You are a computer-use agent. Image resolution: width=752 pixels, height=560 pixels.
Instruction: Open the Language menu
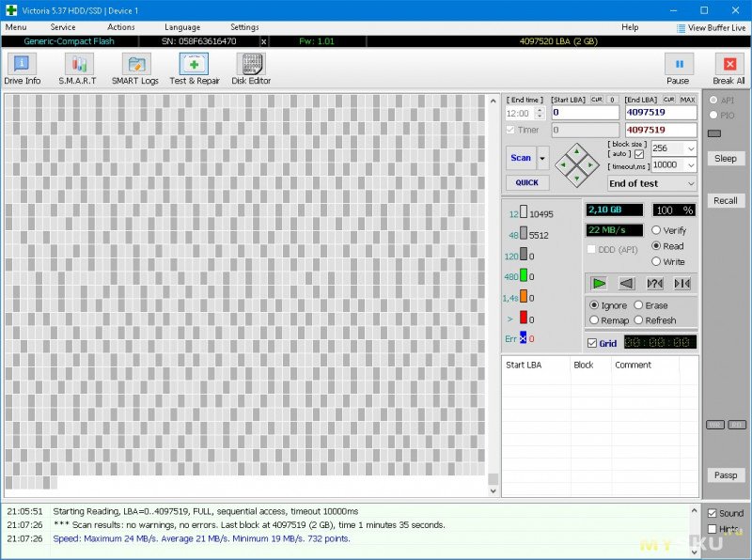click(x=181, y=27)
